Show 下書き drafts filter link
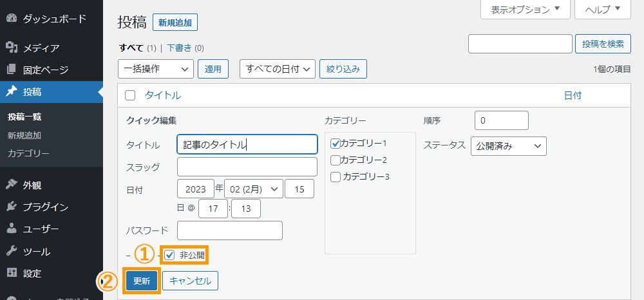Screen dimensions: 644x300 [x=180, y=48]
